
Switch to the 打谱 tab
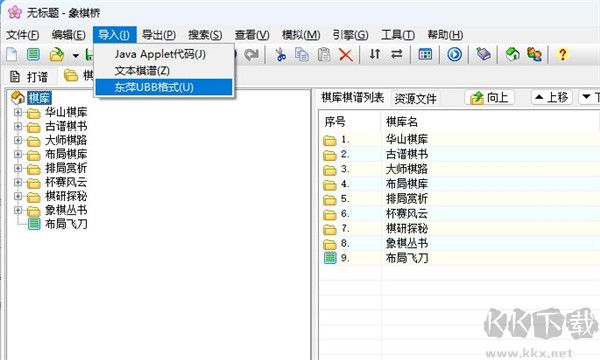pos(29,77)
